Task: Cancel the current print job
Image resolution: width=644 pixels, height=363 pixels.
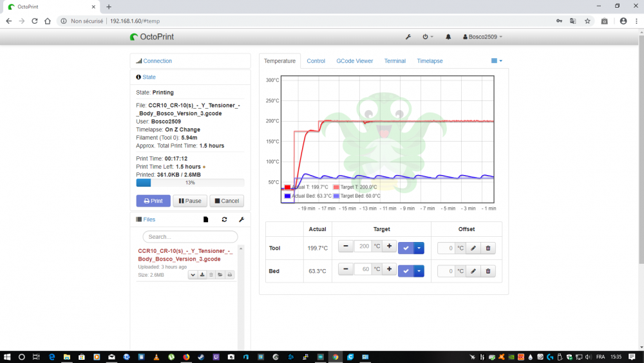Action: tap(227, 201)
